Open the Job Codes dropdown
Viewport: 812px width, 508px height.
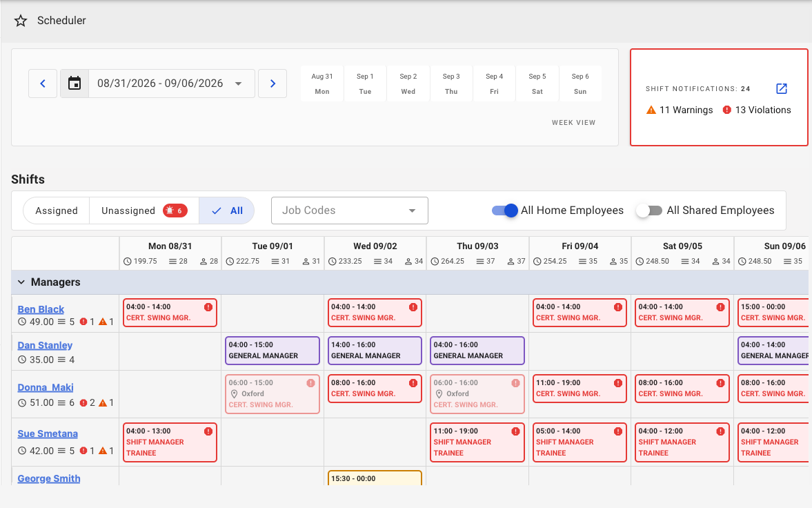(350, 211)
